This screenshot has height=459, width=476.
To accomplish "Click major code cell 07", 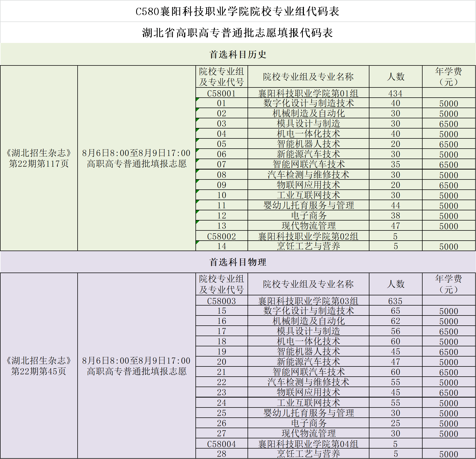I will click(x=221, y=164).
